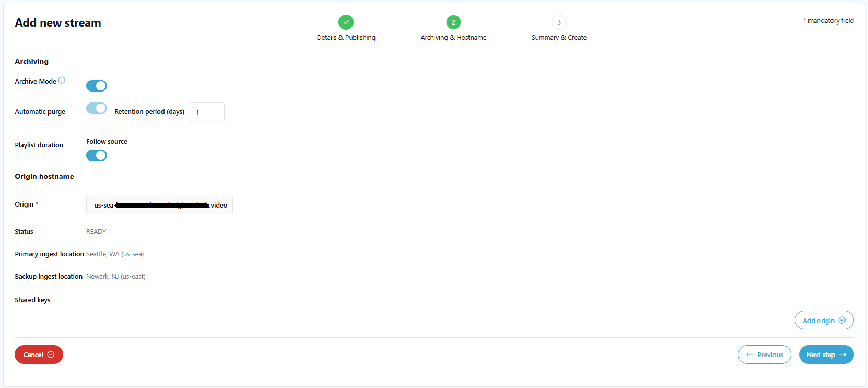Image resolution: width=868 pixels, height=388 pixels.
Task: Select the Archiving & Hostname step label
Action: point(453,38)
